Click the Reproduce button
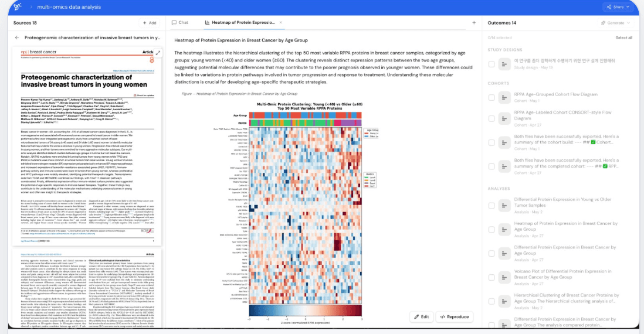 tap(454, 317)
